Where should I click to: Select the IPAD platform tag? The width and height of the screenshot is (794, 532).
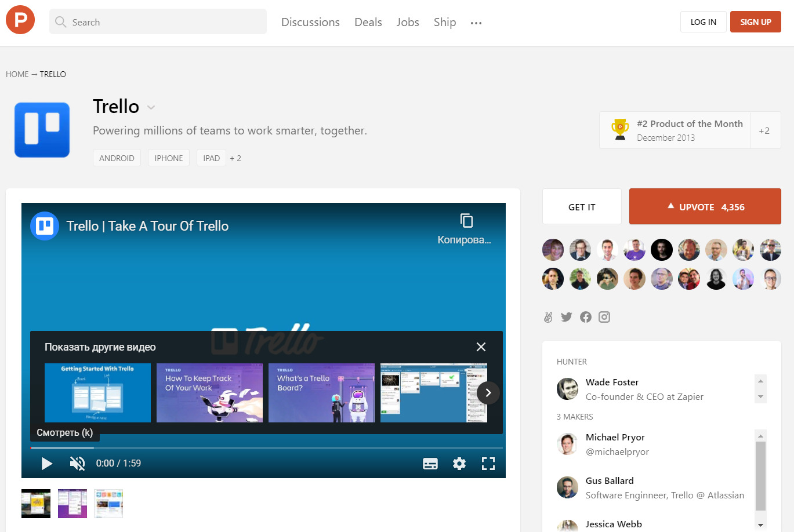(212, 158)
